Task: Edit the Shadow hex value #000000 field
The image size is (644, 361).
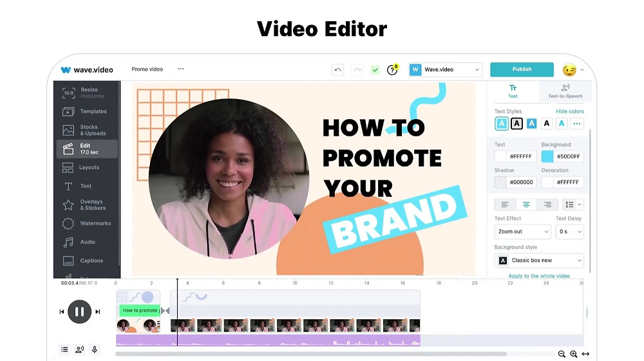Action: (x=521, y=182)
